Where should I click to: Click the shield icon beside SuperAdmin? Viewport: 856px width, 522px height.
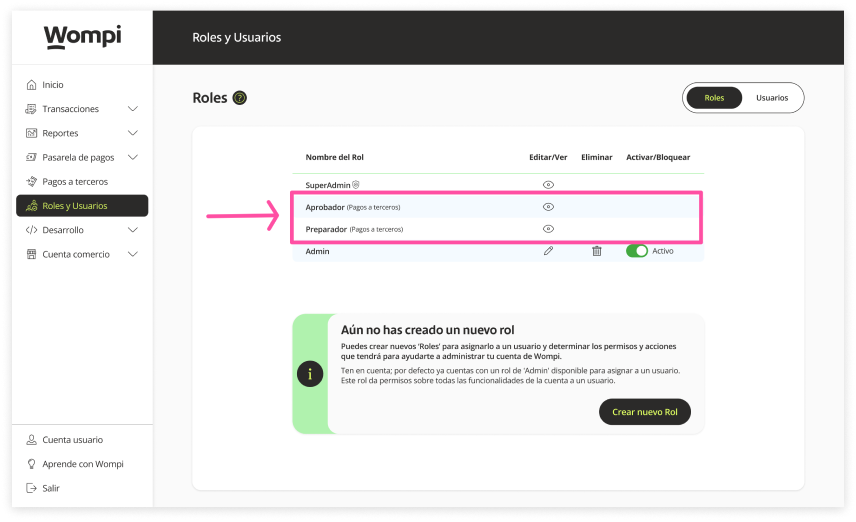point(355,185)
